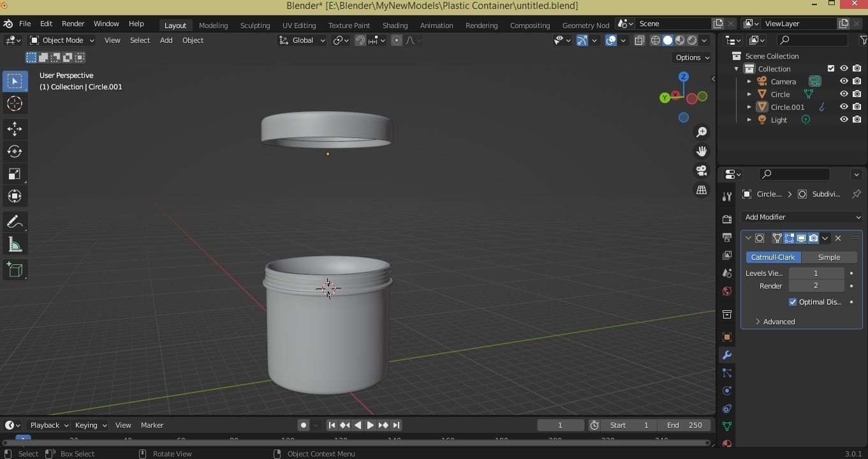Image resolution: width=868 pixels, height=459 pixels.
Task: Select the Select Box tool
Action: click(15, 81)
